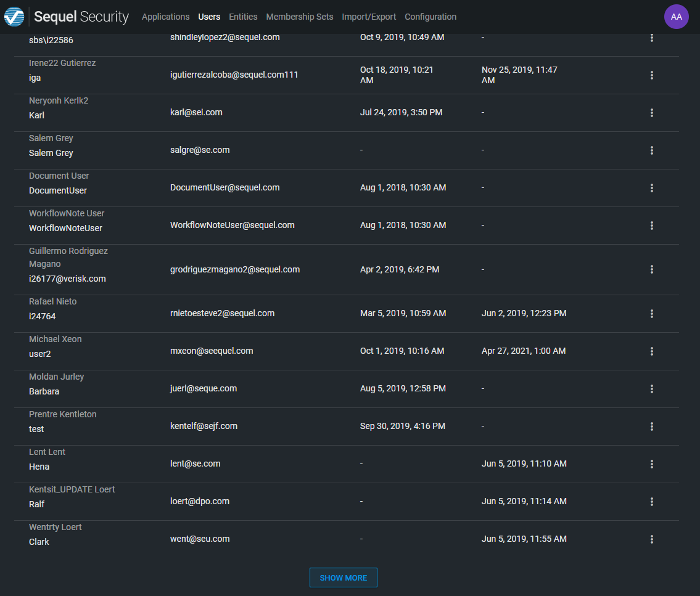Image resolution: width=700 pixels, height=596 pixels.
Task: Select the username iga
Action: click(35, 78)
